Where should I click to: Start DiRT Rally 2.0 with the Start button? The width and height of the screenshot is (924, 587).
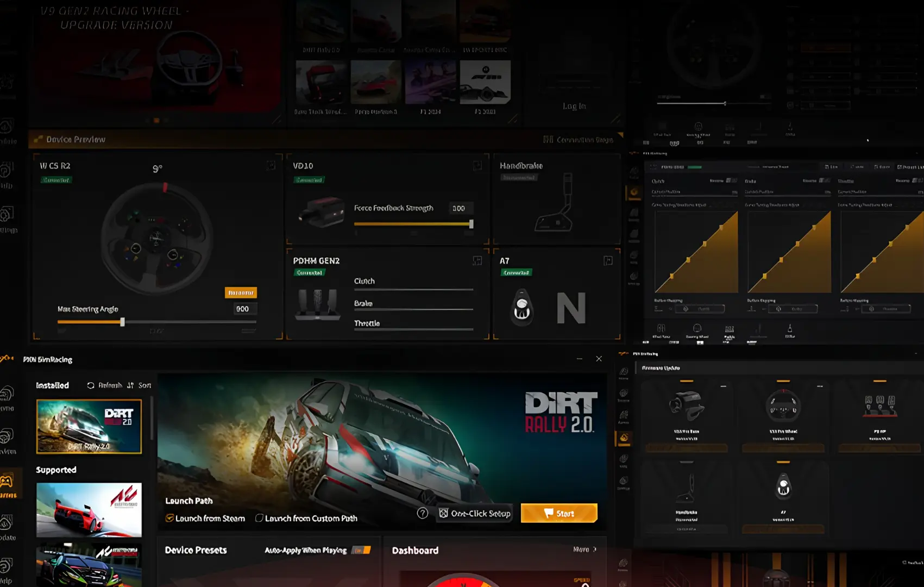(x=559, y=513)
